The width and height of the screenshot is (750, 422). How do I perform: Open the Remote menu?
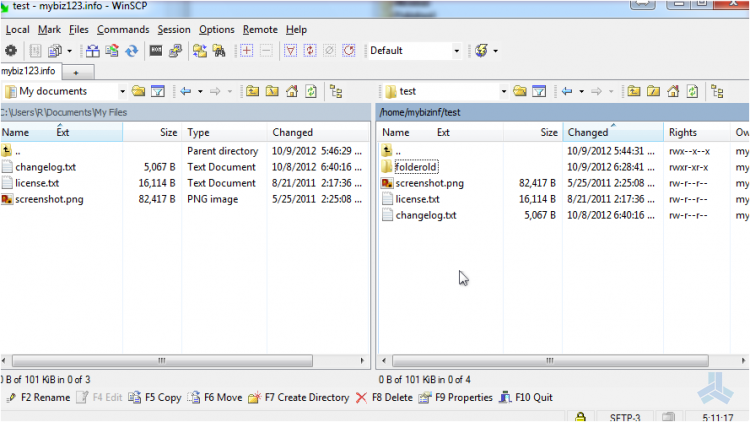pos(260,30)
